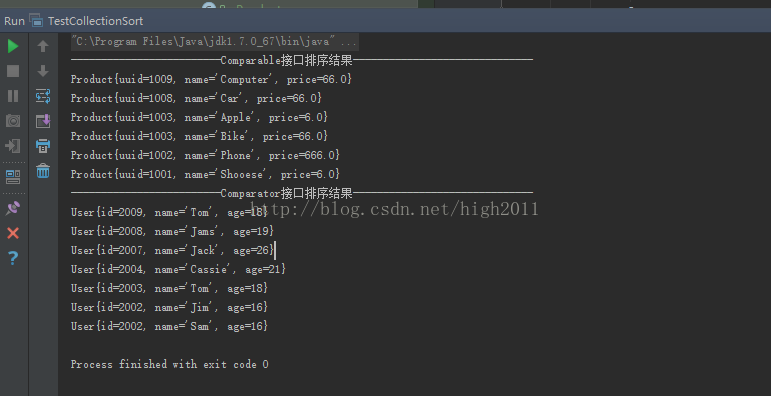Click the Dump threads camera icon
This screenshot has height=396, width=771.
pyautogui.click(x=13, y=121)
